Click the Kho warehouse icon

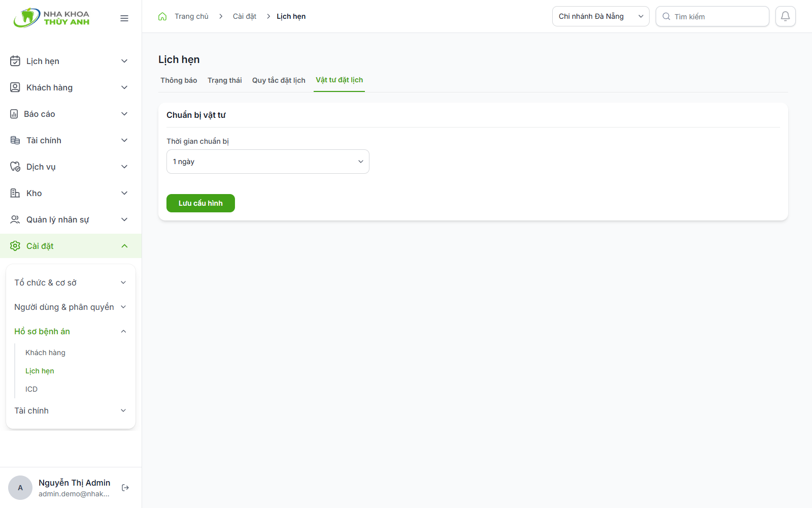[x=15, y=193]
